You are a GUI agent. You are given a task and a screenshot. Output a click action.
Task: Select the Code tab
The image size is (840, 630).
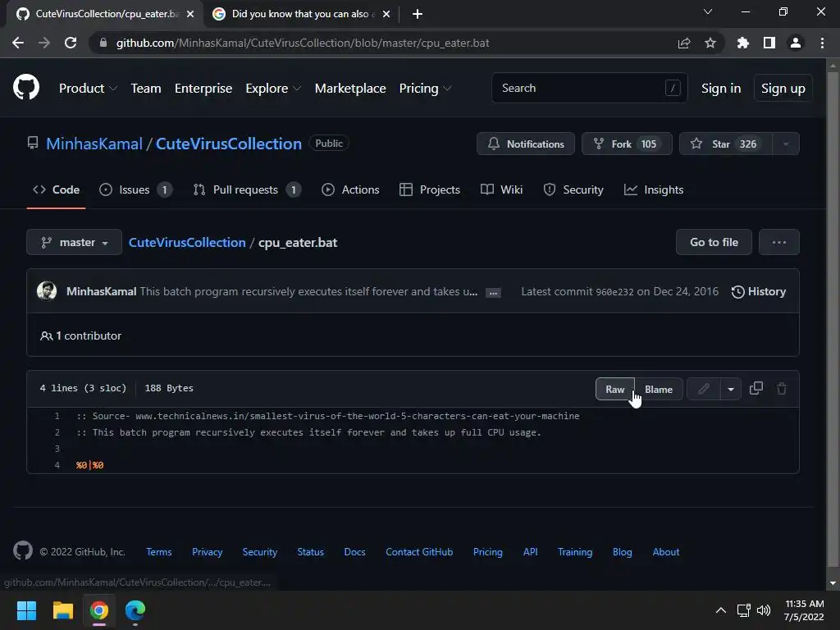[56, 189]
